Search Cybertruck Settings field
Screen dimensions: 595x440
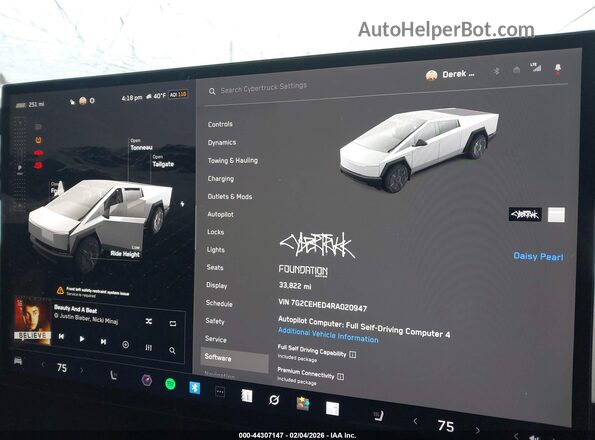tap(264, 88)
